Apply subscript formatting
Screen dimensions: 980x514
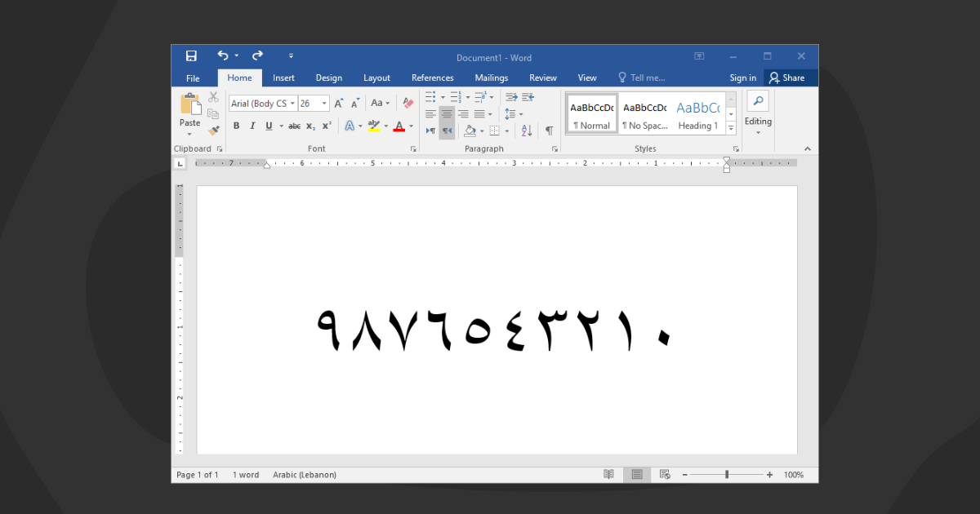(310, 126)
